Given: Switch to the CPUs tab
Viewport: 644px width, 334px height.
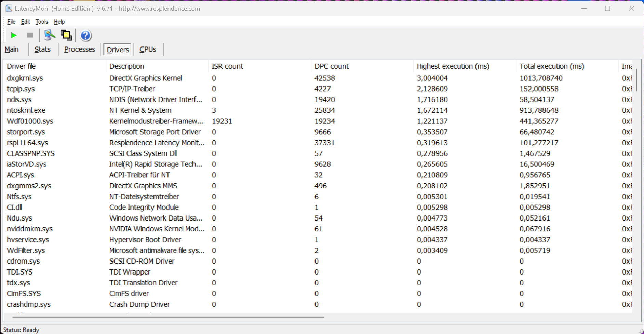Looking at the screenshot, I should click(148, 50).
